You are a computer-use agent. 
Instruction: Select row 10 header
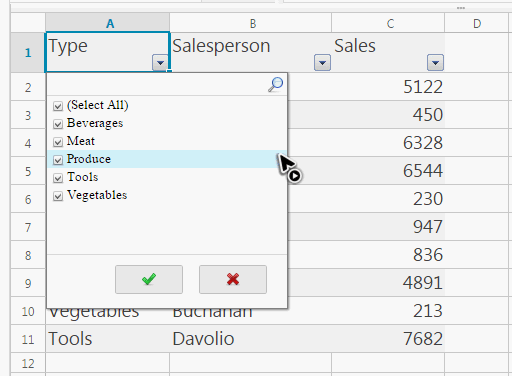[28, 311]
